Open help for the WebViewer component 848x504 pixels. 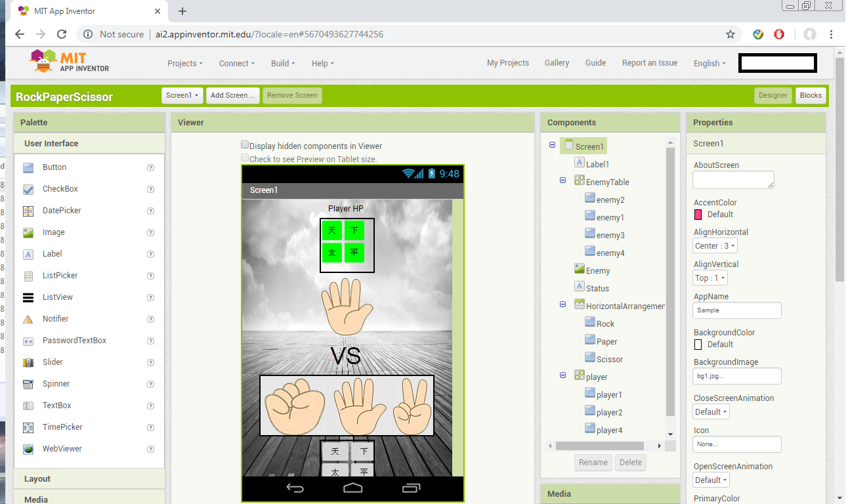150,449
